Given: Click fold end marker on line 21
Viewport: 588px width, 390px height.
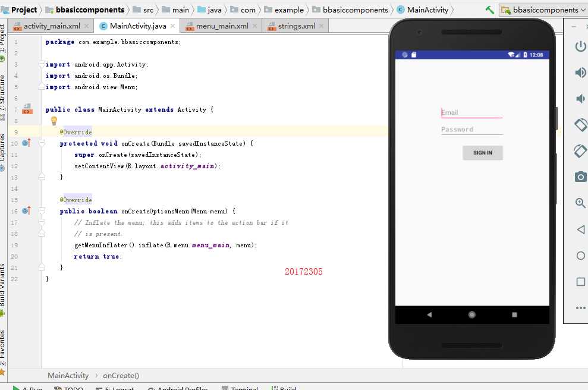Looking at the screenshot, I should coord(42,268).
